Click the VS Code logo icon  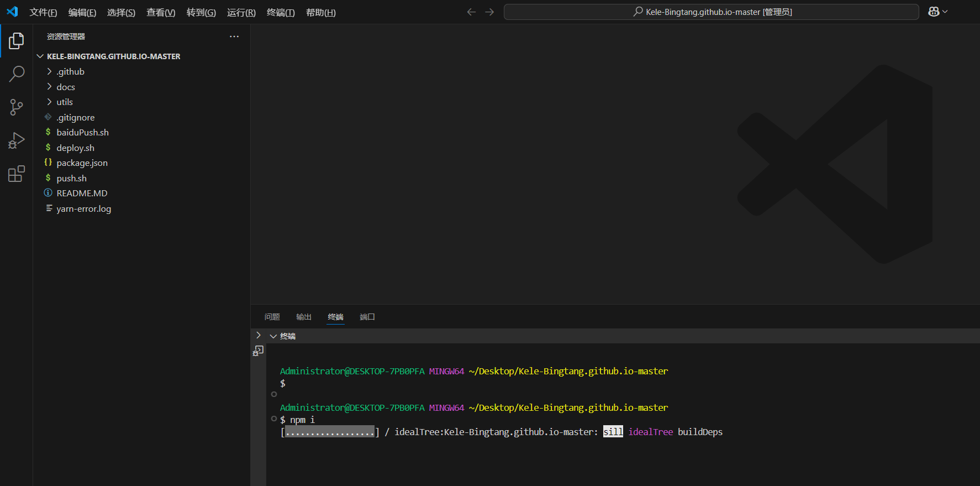click(x=12, y=12)
